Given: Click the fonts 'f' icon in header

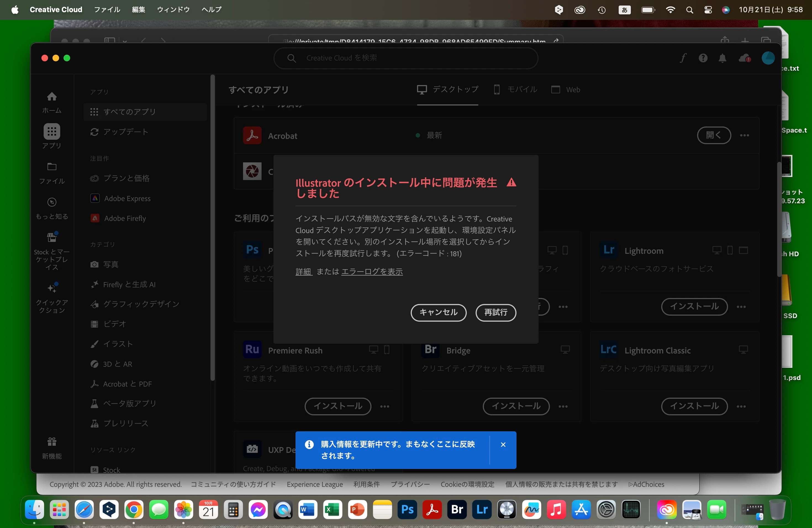Looking at the screenshot, I should pos(683,58).
